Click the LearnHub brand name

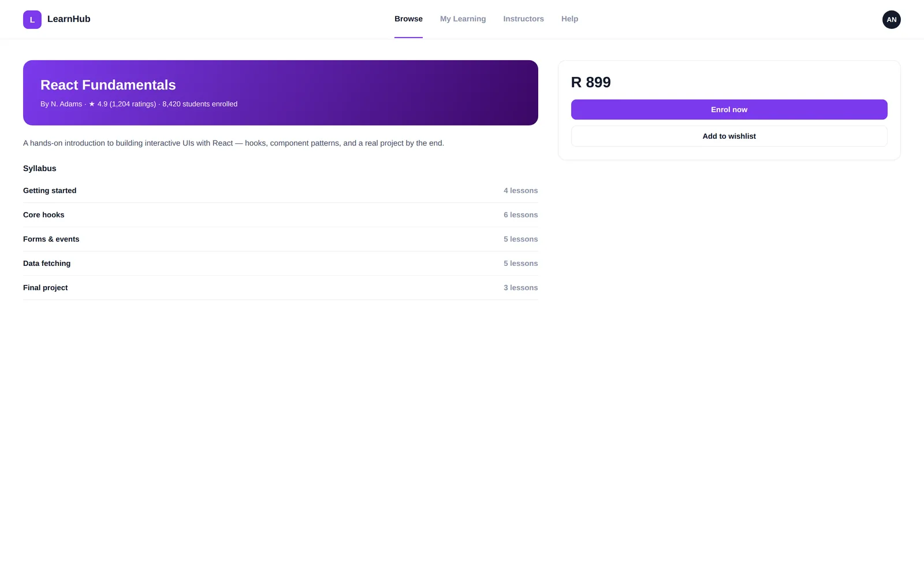(69, 19)
